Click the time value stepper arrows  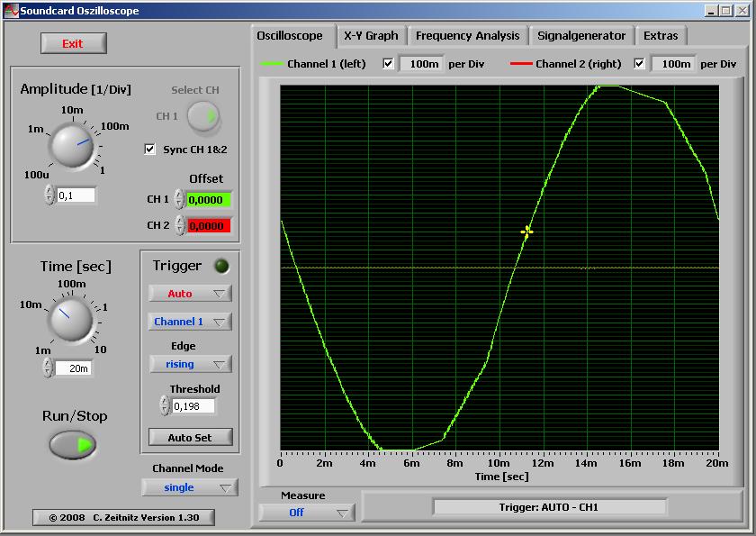point(49,368)
